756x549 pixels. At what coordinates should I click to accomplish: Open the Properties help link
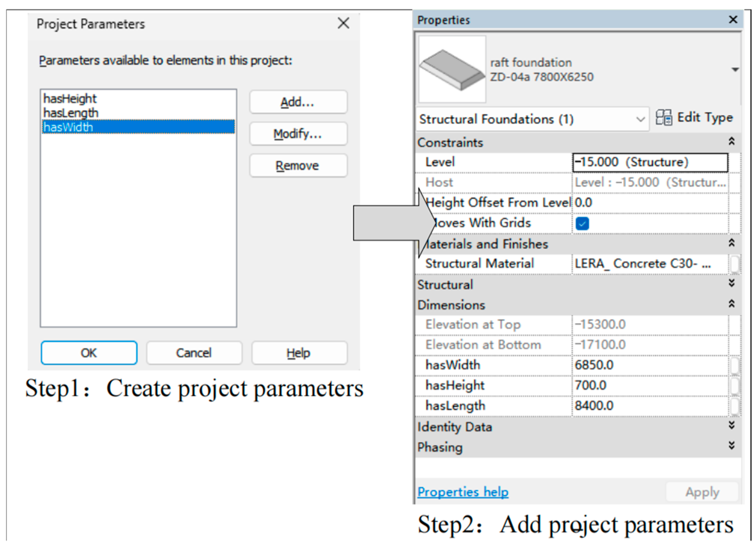pos(463,492)
